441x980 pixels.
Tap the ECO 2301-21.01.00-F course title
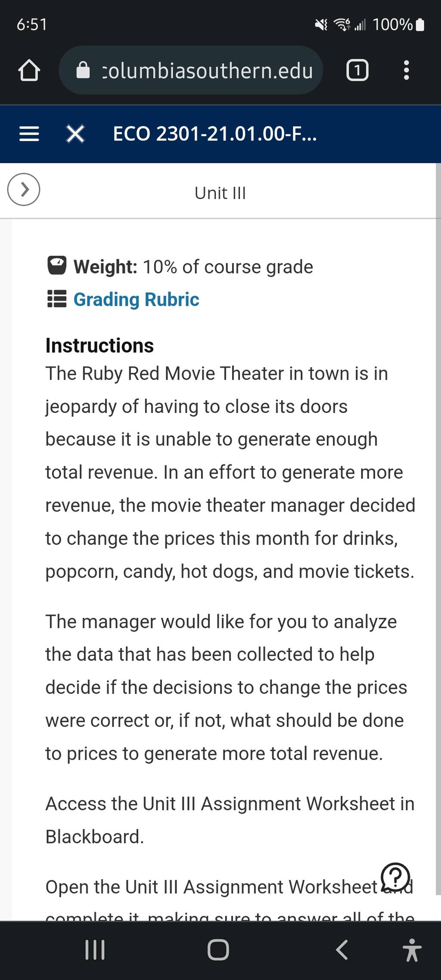tap(214, 134)
